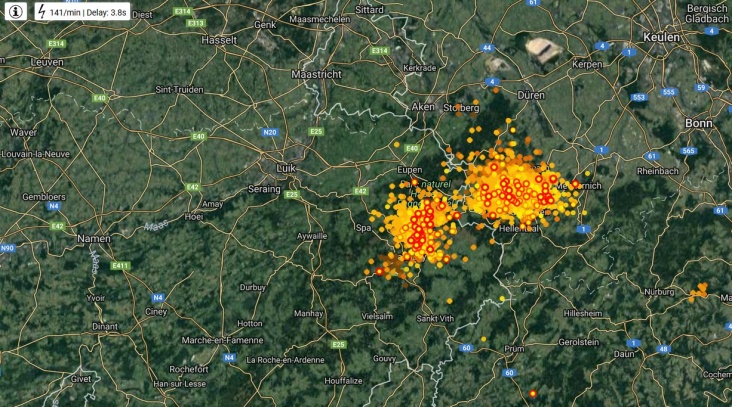Select the N20 road marker
The height and width of the screenshot is (407, 732).
point(269,132)
